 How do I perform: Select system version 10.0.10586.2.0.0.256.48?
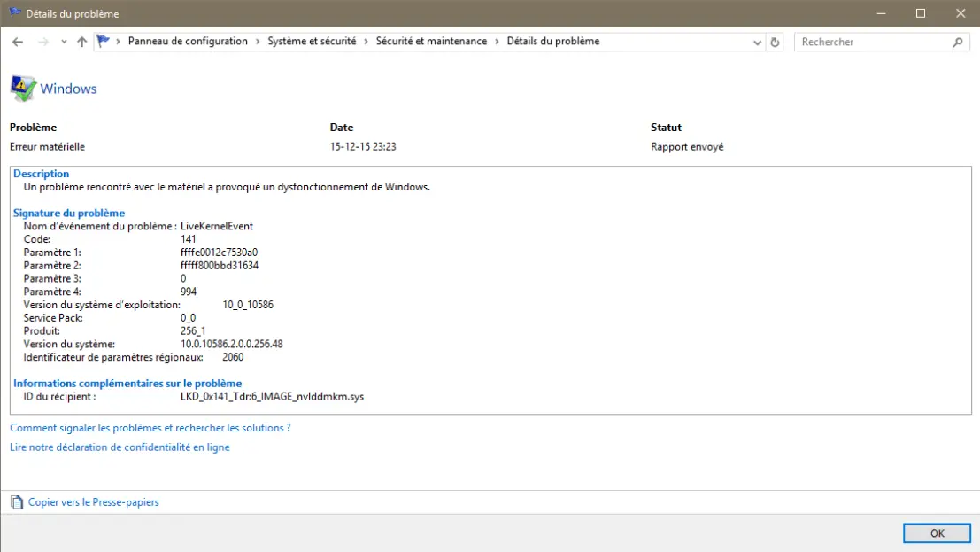point(232,344)
